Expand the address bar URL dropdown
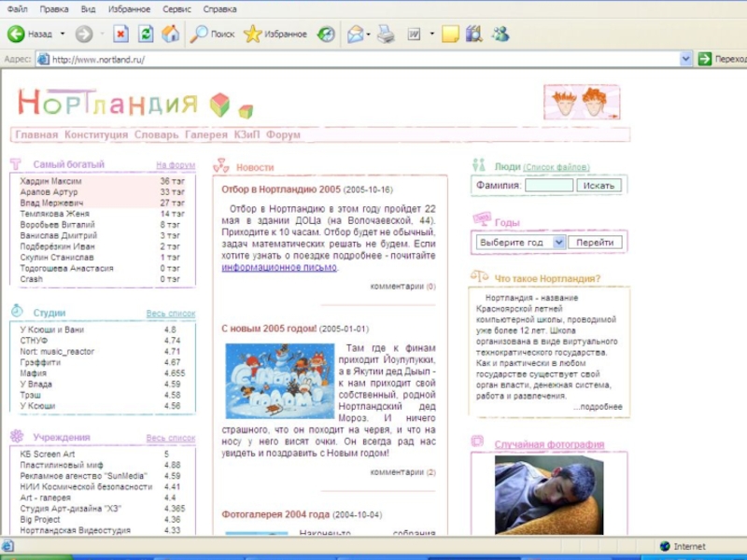This screenshot has height=560, width=747. click(684, 59)
